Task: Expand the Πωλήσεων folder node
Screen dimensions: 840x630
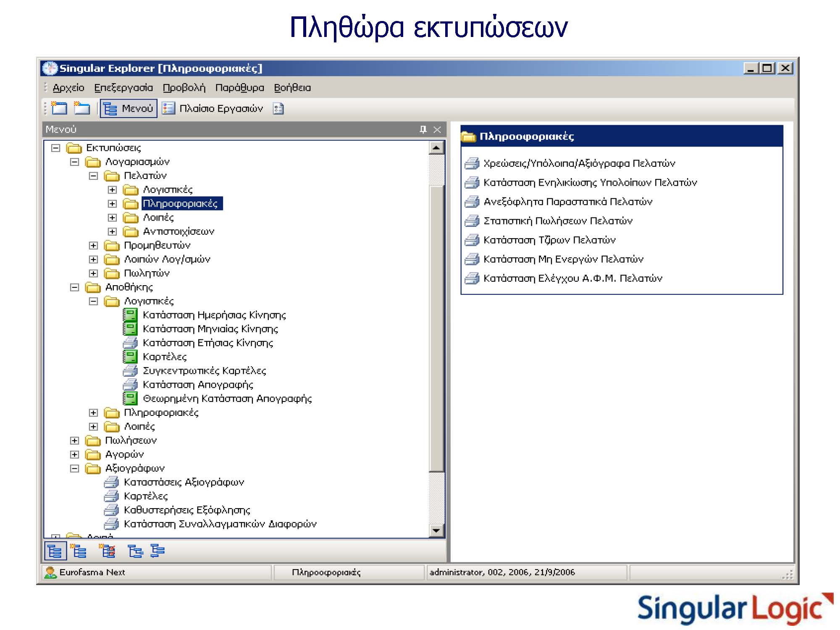Action: (x=74, y=441)
